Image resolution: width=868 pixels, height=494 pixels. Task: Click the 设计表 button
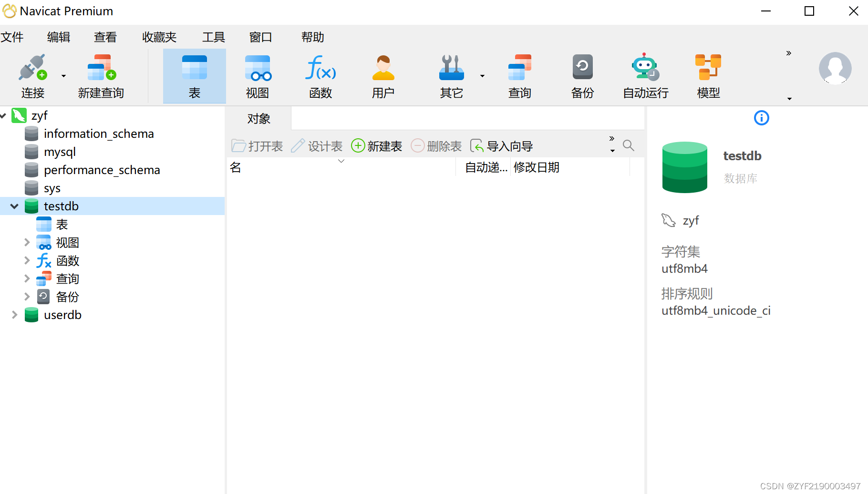pos(317,146)
